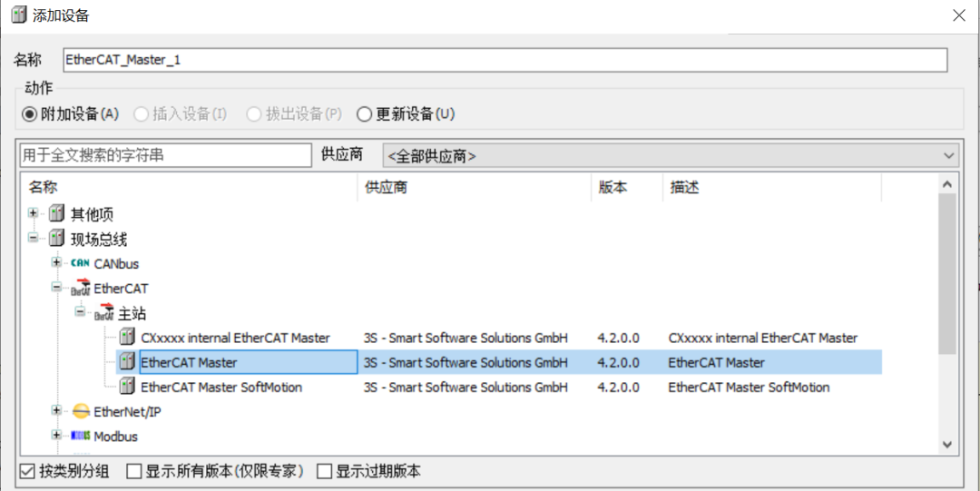Image resolution: width=980 pixels, height=491 pixels.
Task: Click the full-text search string field
Action: click(x=166, y=155)
